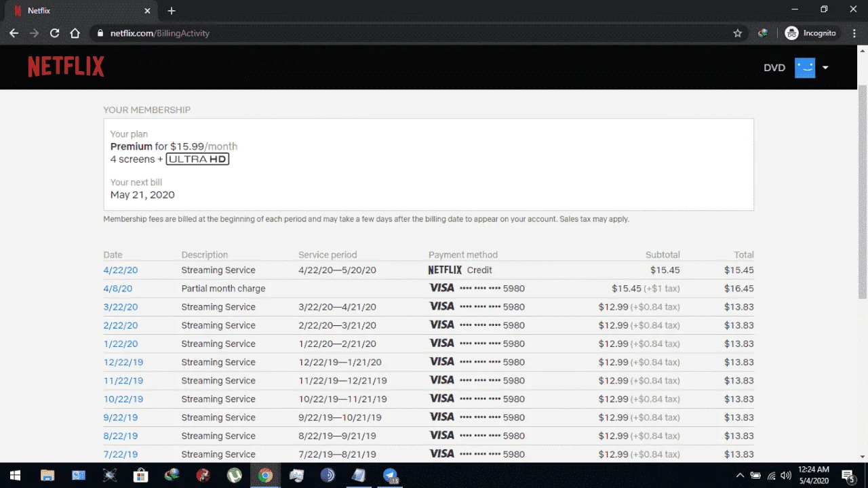Open the 2/22/20 invoice link

pos(121,325)
